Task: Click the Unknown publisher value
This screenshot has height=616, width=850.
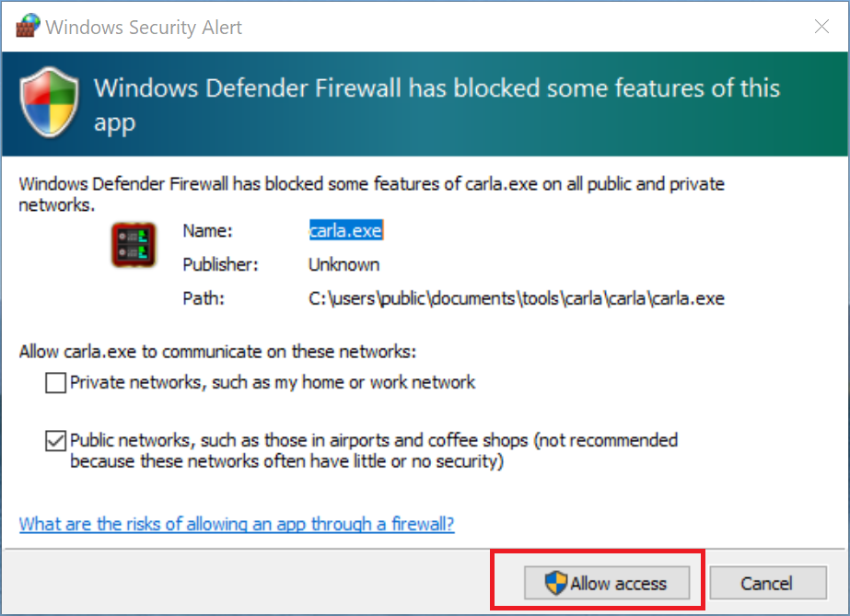Action: [x=343, y=264]
